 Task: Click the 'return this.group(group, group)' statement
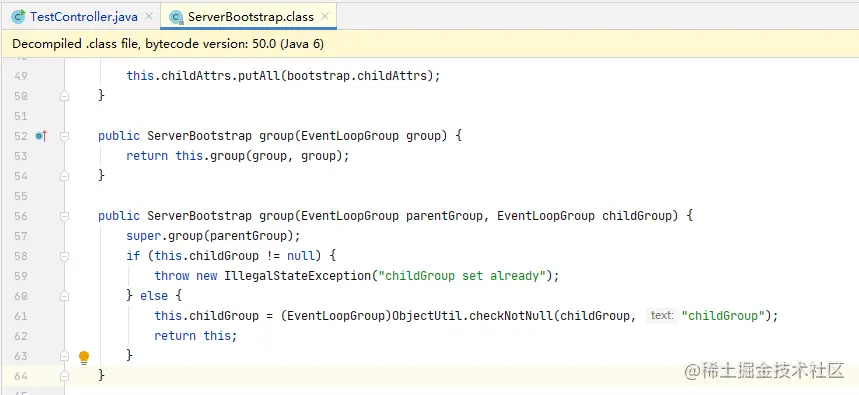(x=238, y=156)
